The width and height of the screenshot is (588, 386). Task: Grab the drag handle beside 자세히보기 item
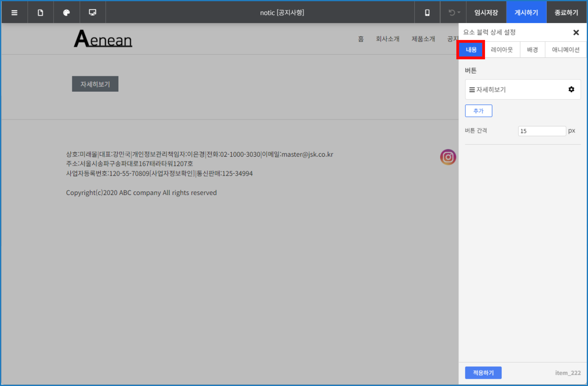472,90
